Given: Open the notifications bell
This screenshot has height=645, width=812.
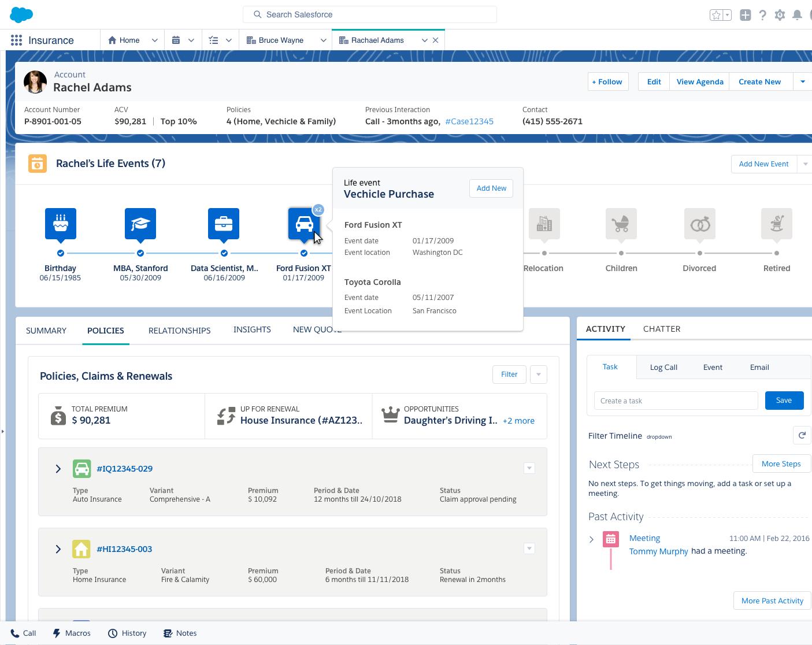Looking at the screenshot, I should [798, 15].
